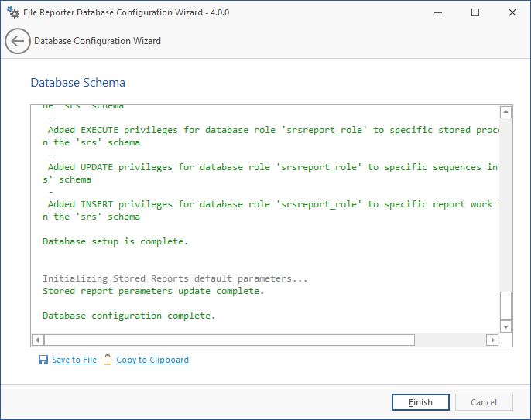Open the Save to File link
The width and height of the screenshot is (531, 420).
pyautogui.click(x=74, y=360)
